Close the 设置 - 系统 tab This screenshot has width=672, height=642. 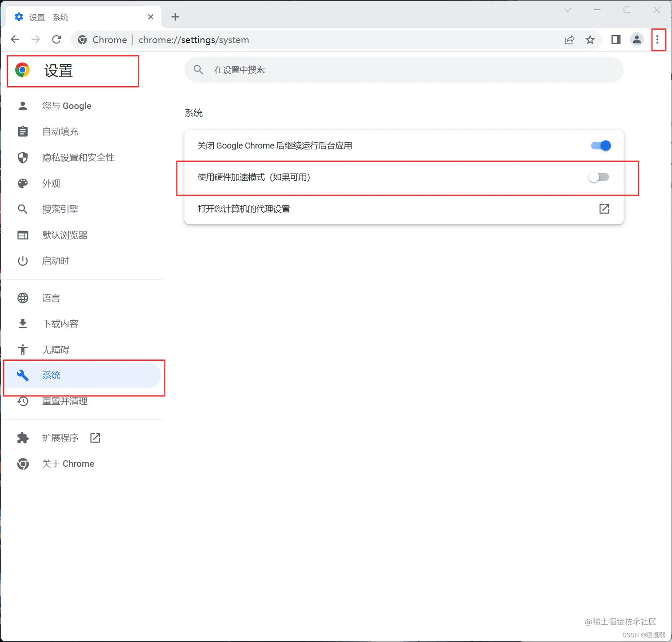(x=151, y=17)
